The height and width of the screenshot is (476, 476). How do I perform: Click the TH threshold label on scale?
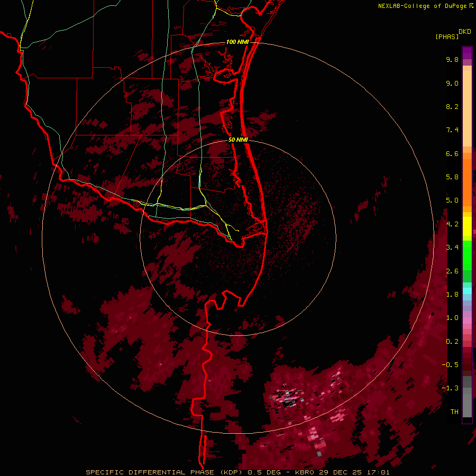click(454, 412)
